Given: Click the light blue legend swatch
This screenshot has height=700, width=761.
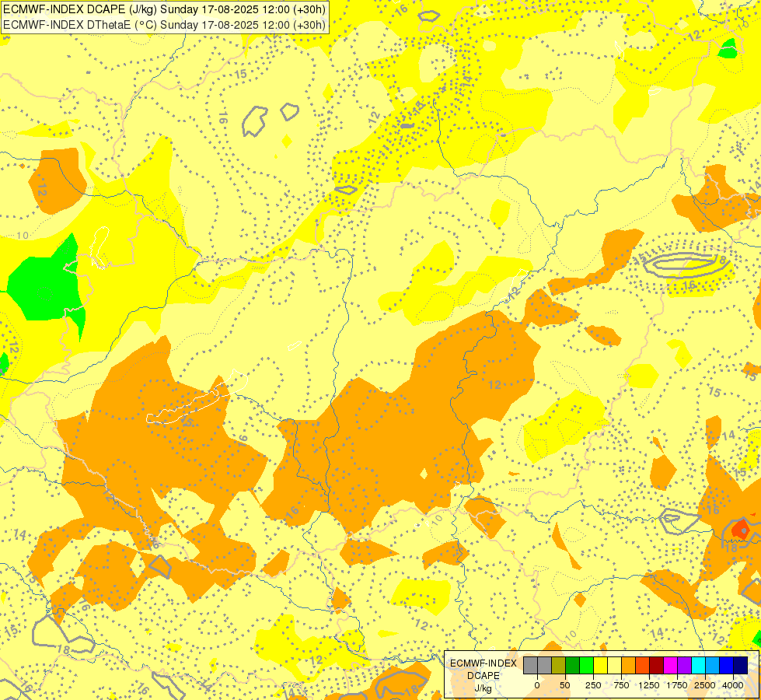Looking at the screenshot, I should click(713, 665).
